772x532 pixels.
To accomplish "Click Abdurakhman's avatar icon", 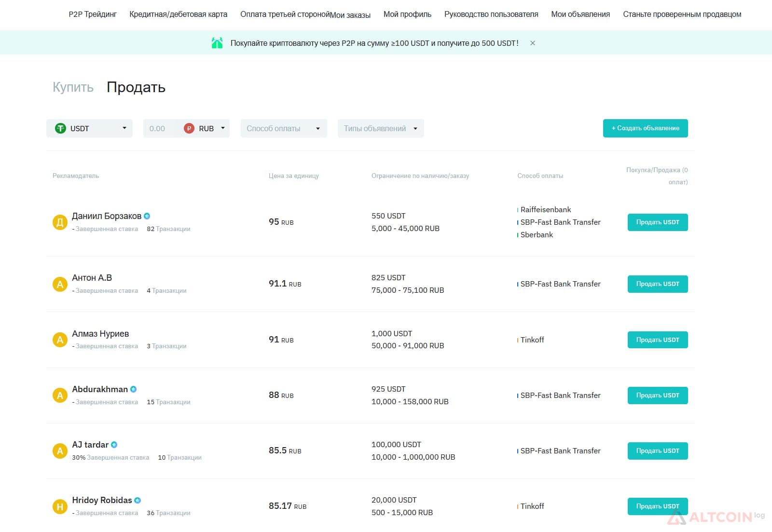I will pyautogui.click(x=60, y=396).
